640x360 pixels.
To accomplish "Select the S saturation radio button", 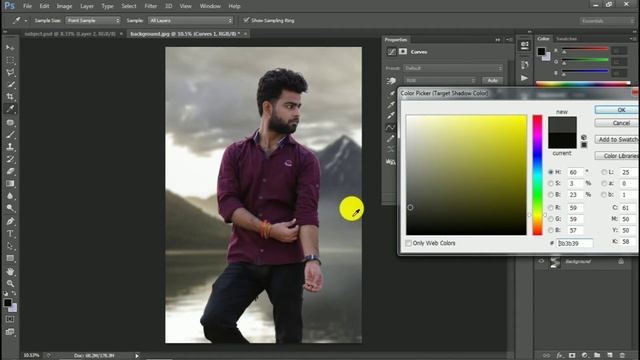I will click(x=551, y=183).
